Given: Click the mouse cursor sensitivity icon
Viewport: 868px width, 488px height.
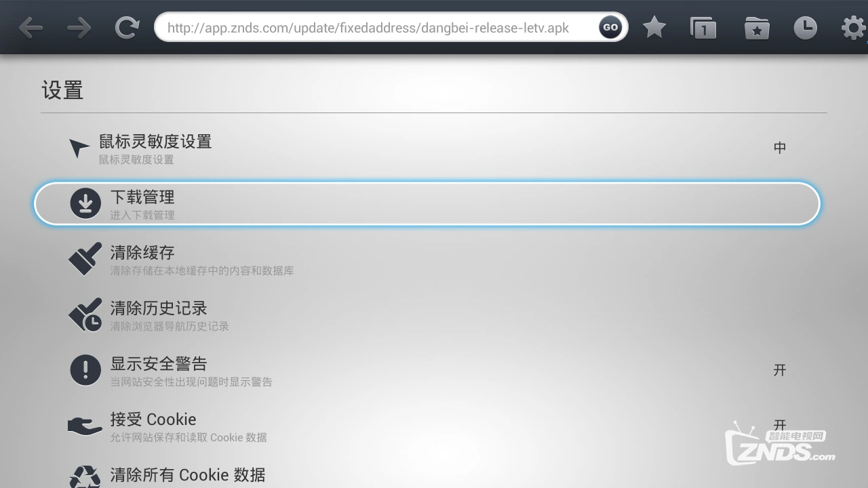Looking at the screenshot, I should [x=79, y=148].
